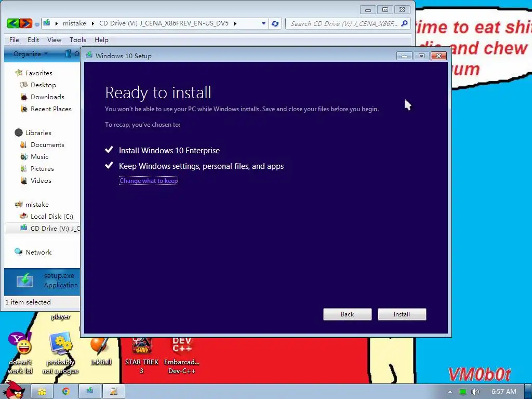Open Network in the navigation pane
The image size is (532, 399).
38,252
